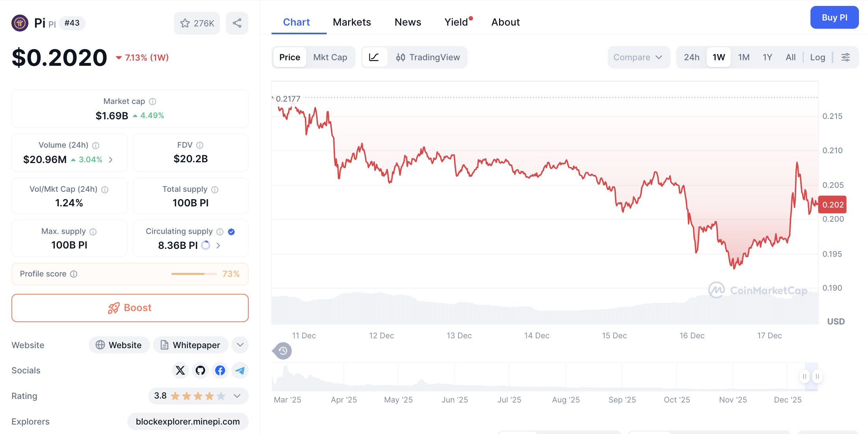Open the Yield tab
The width and height of the screenshot is (868, 434).
(x=456, y=22)
